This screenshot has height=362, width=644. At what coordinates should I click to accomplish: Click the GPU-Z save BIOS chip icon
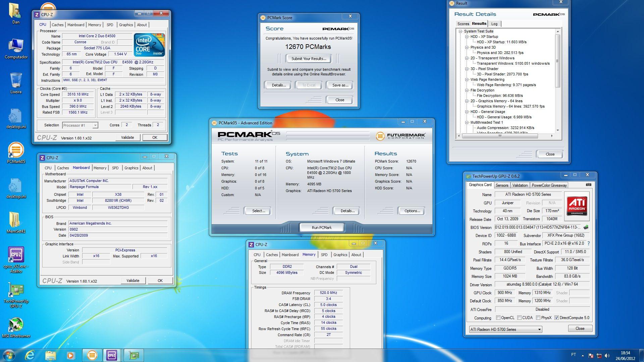586,227
